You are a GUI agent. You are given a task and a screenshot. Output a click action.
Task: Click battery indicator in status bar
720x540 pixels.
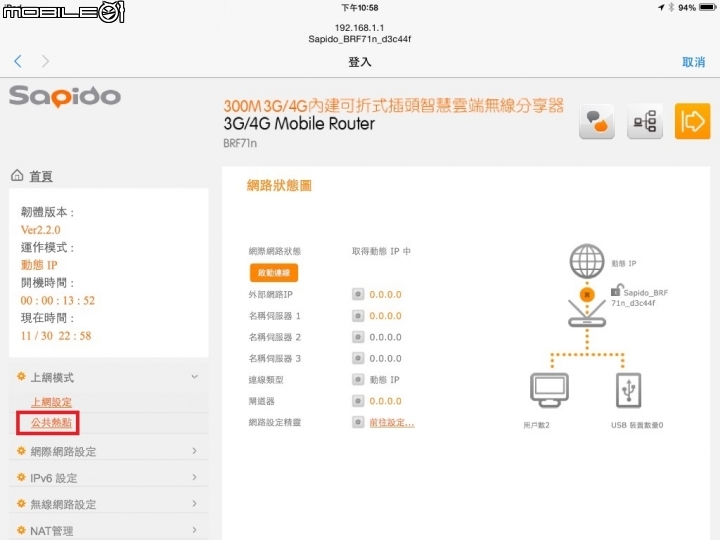click(708, 7)
